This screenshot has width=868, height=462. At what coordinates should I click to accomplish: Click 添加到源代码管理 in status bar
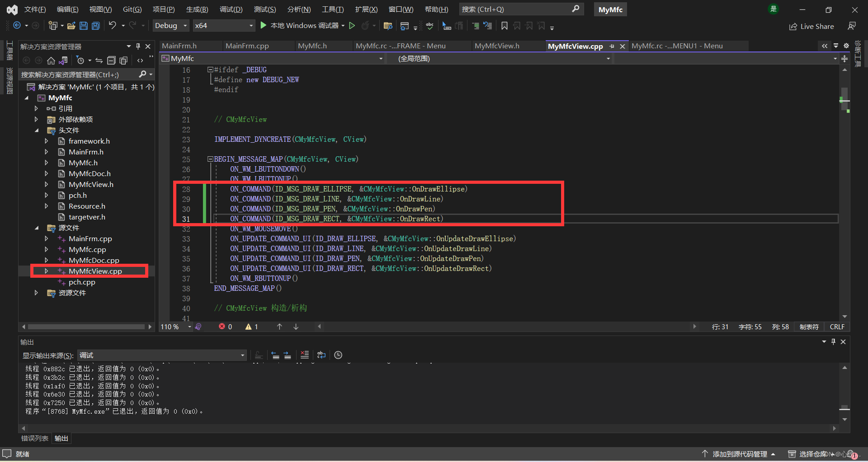[x=739, y=454]
